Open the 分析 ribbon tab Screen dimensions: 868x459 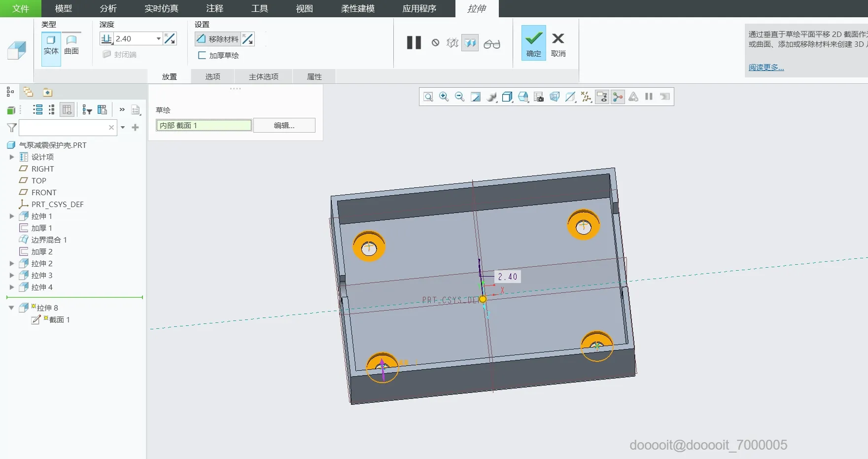pyautogui.click(x=108, y=8)
